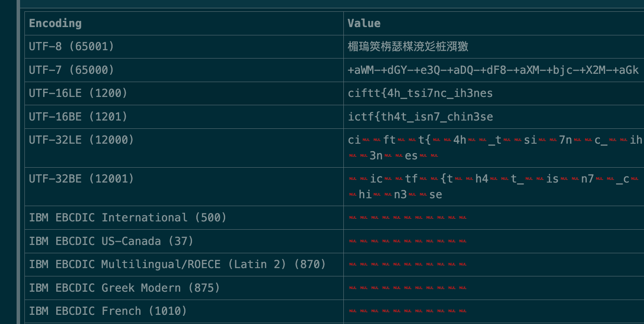The image size is (644, 324).
Task: Select the IBM EBCDIC Greek Modern (875) cell
Action: 124,288
